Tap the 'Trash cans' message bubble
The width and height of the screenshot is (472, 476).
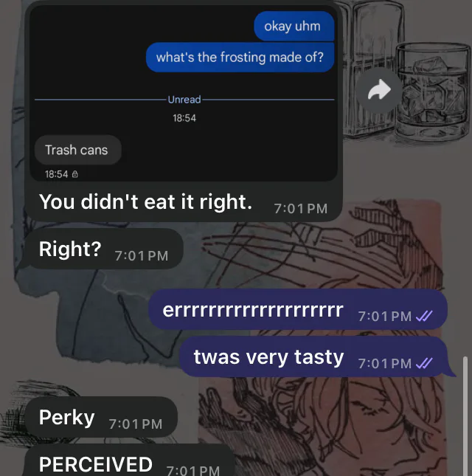pyautogui.click(x=78, y=150)
